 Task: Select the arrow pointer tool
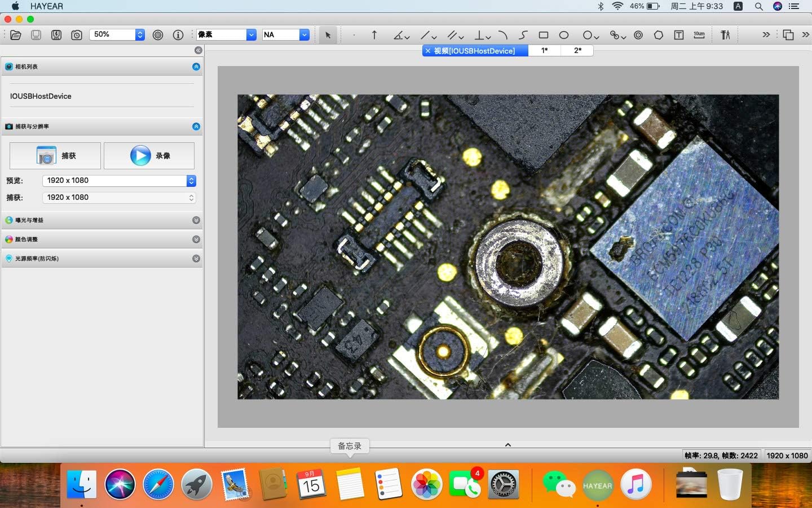tap(329, 34)
